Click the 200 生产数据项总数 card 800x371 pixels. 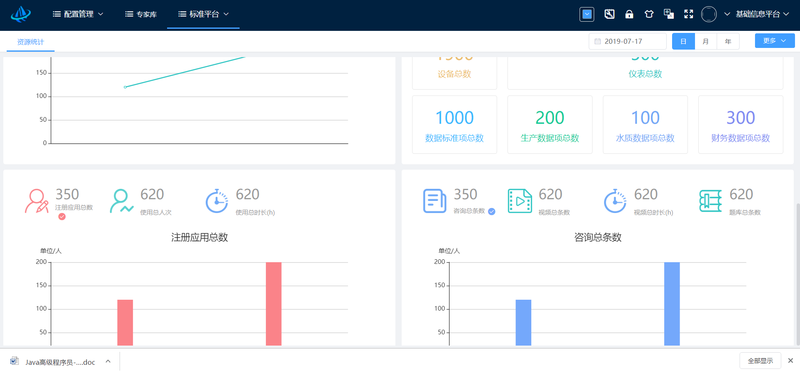(549, 125)
